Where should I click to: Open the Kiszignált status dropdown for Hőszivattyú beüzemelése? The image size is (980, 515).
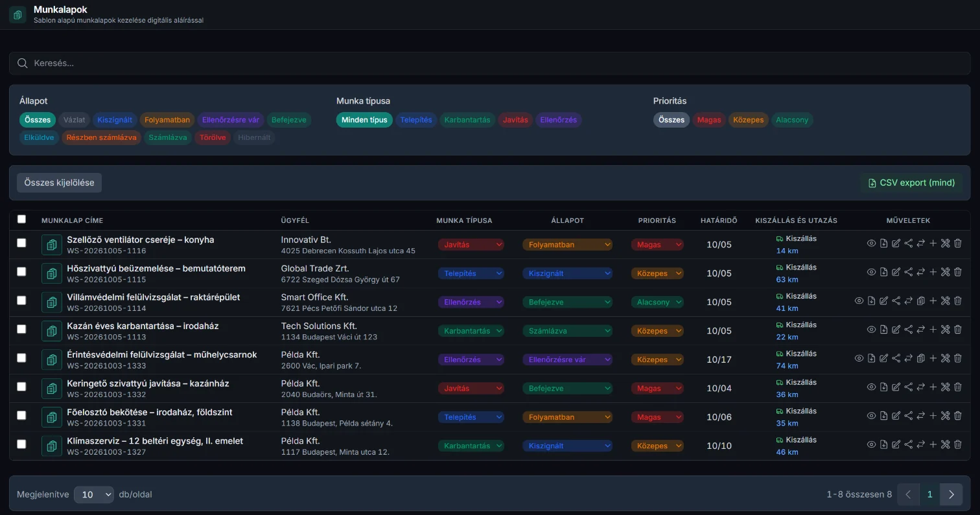567,273
